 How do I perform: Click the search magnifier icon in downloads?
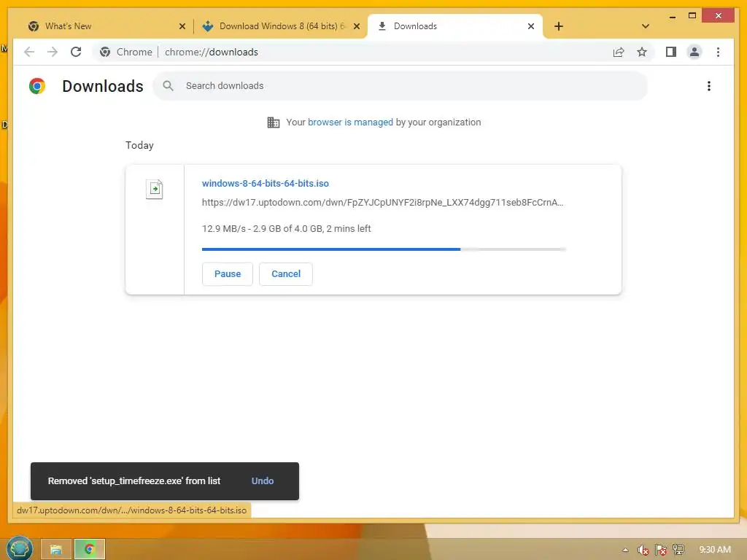coord(168,86)
